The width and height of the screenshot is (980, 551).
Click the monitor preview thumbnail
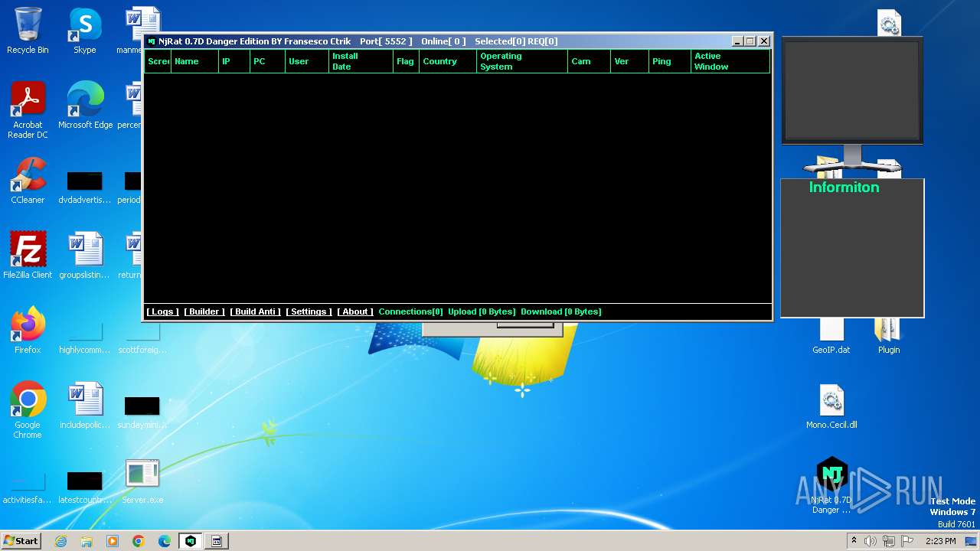pos(852,90)
